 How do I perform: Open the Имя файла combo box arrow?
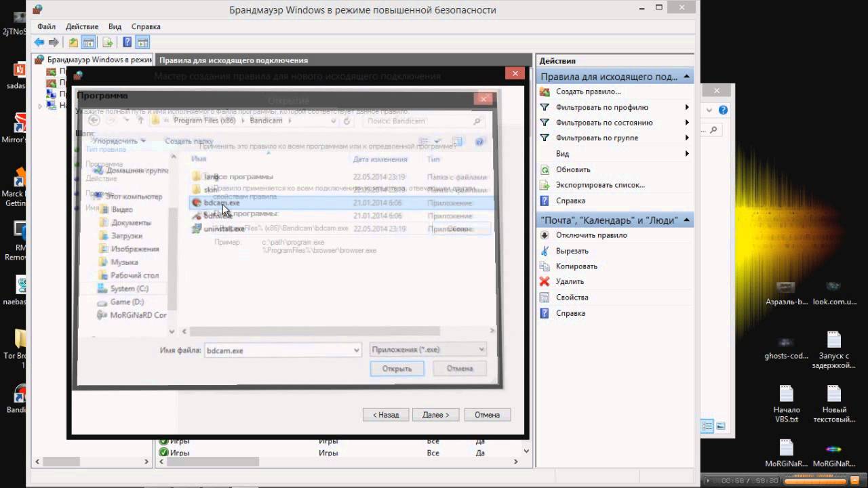pos(357,350)
